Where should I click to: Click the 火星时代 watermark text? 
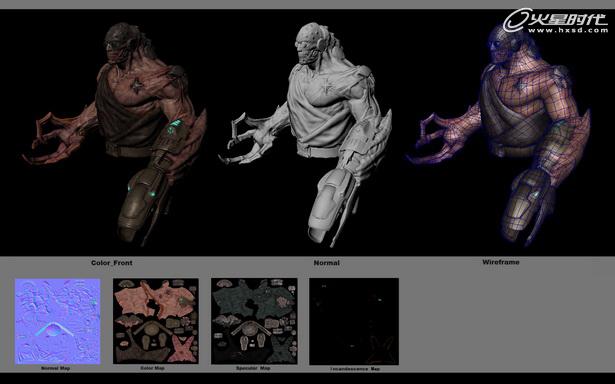point(568,18)
